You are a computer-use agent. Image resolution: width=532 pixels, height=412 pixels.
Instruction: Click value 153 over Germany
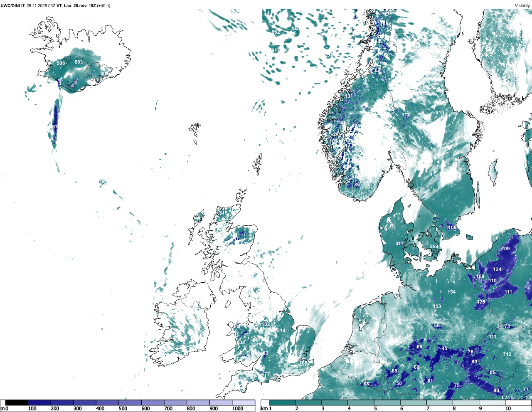tap(437, 306)
